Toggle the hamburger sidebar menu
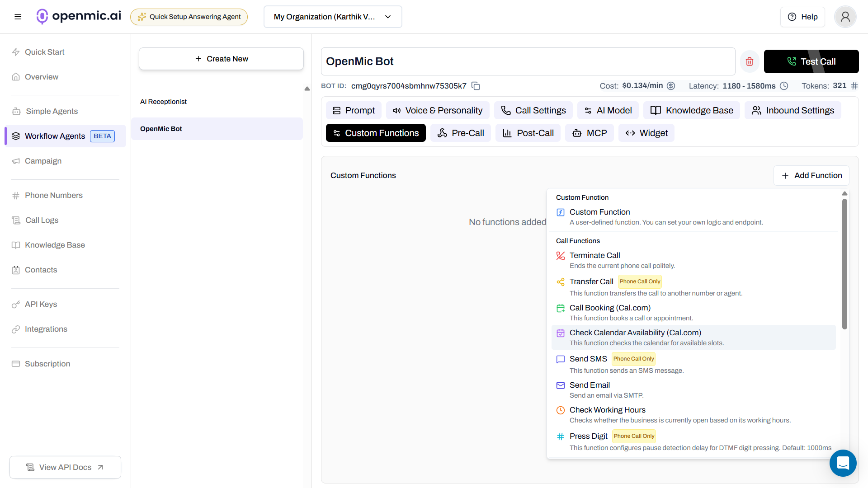 click(x=18, y=17)
